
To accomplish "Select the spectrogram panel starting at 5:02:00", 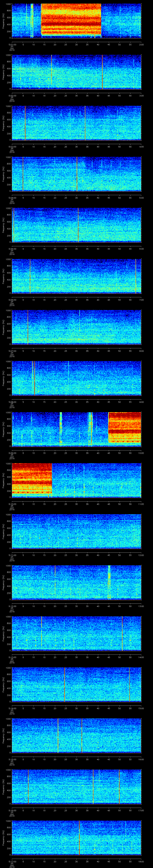I will click(77, 72).
